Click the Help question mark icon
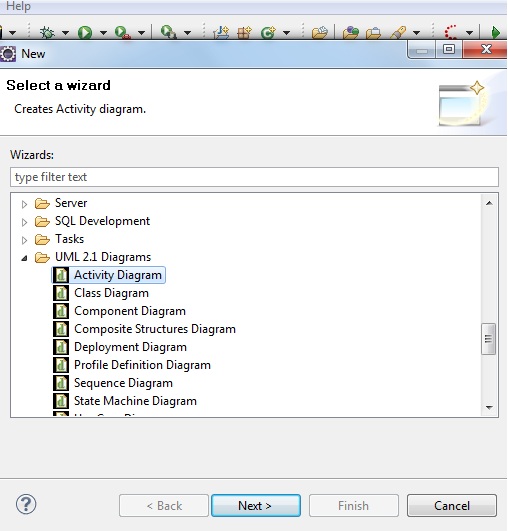Screen dimensions: 508x531 [26, 505]
